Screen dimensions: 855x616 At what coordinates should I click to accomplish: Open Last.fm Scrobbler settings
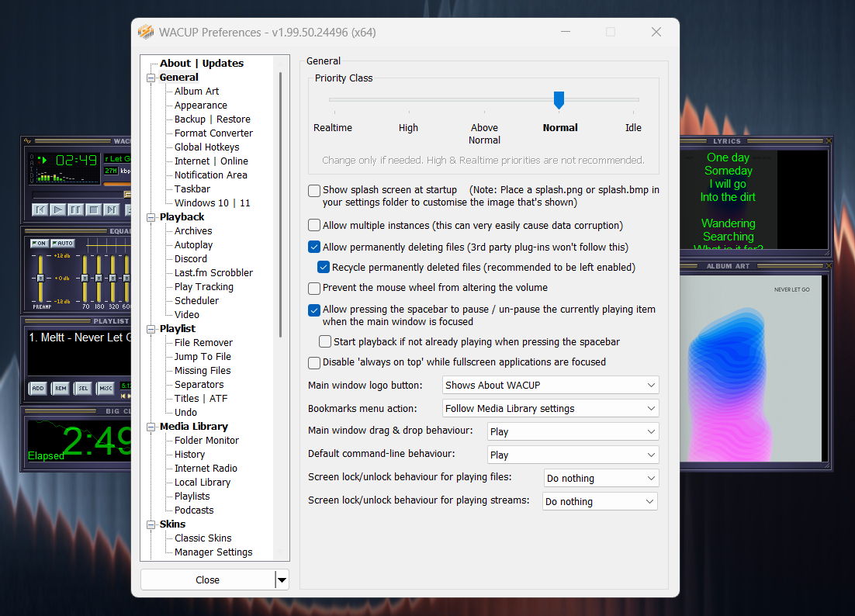point(213,272)
